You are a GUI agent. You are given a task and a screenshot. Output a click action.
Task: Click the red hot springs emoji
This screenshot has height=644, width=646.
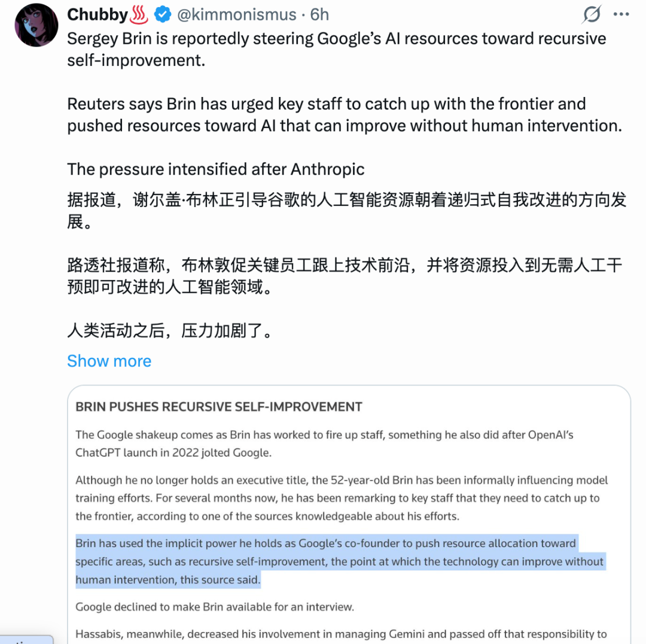(x=138, y=15)
